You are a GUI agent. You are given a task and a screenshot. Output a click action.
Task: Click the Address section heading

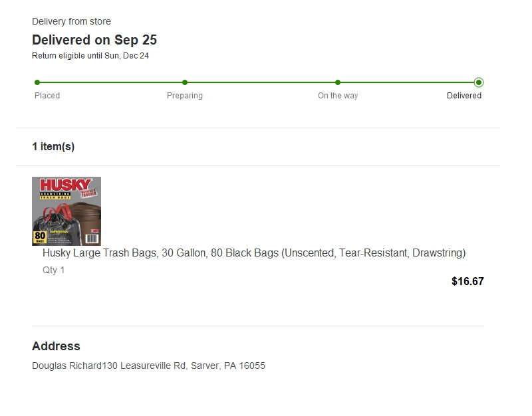pyautogui.click(x=56, y=346)
